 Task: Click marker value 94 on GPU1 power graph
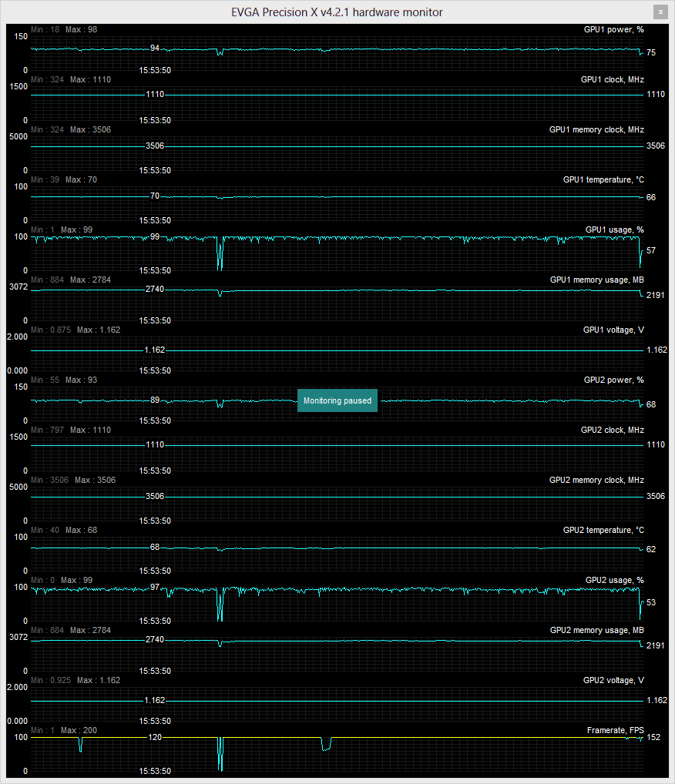tap(155, 48)
